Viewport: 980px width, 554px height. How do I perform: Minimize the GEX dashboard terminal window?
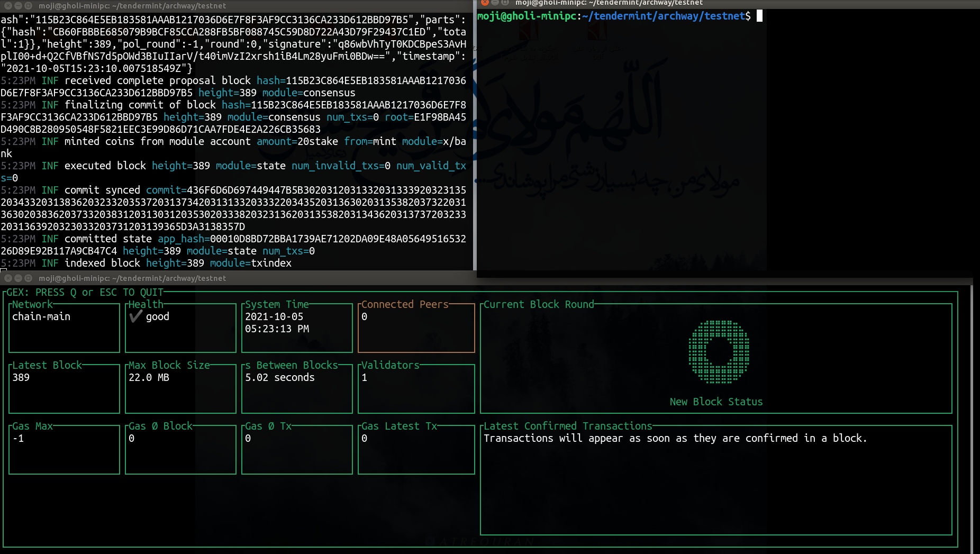click(18, 278)
